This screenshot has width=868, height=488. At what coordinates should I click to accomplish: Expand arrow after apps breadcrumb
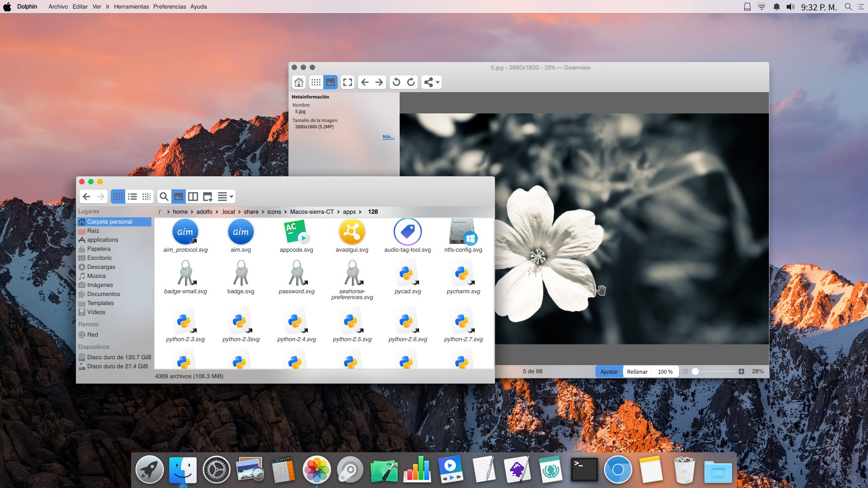pyautogui.click(x=360, y=212)
